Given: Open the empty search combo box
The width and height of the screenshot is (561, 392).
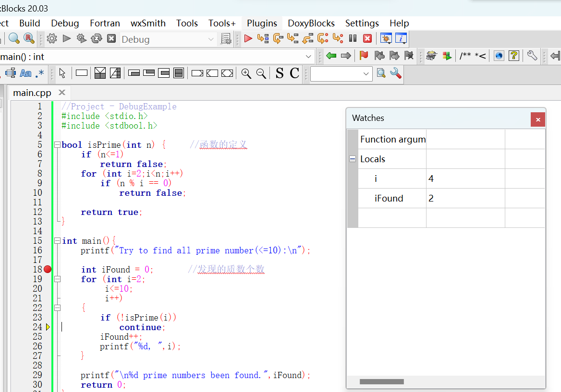Looking at the screenshot, I should point(341,73).
